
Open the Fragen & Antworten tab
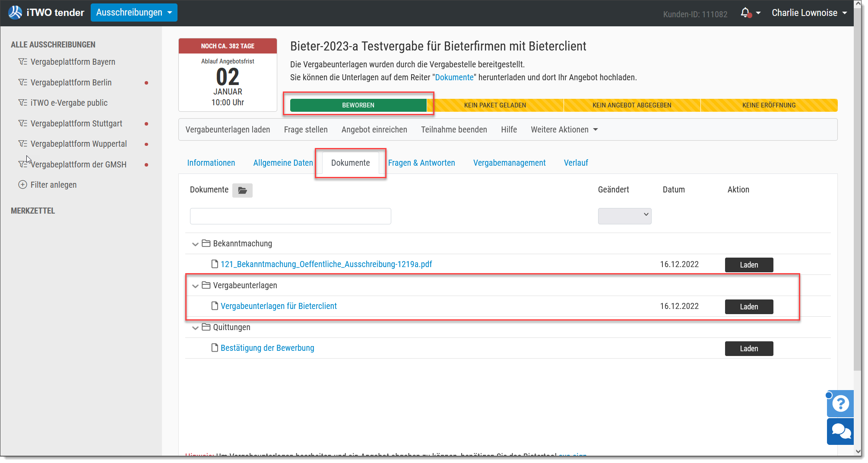(x=421, y=163)
